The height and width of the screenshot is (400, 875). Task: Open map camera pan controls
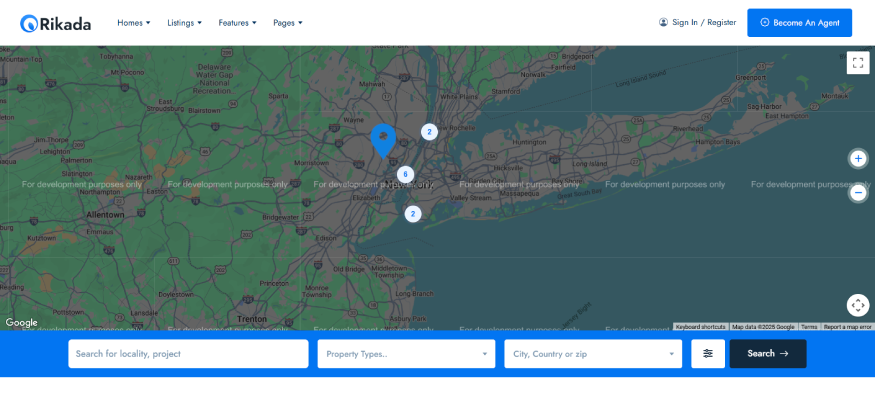tap(857, 305)
